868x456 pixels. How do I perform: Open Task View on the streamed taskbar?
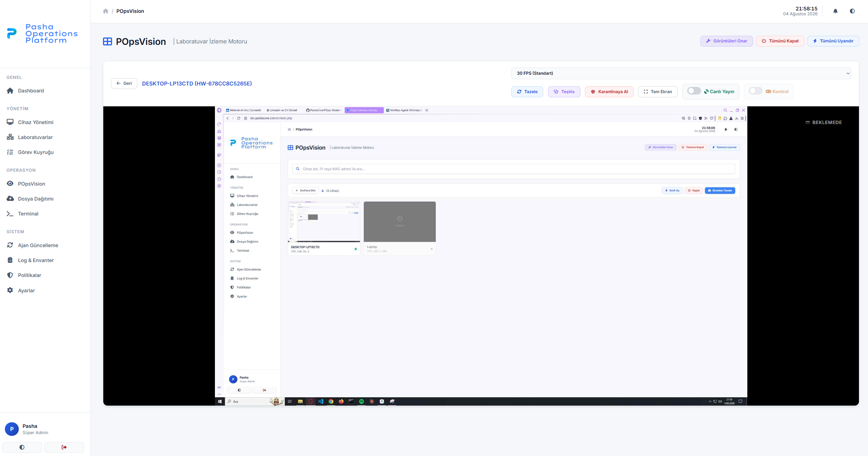pyautogui.click(x=290, y=401)
